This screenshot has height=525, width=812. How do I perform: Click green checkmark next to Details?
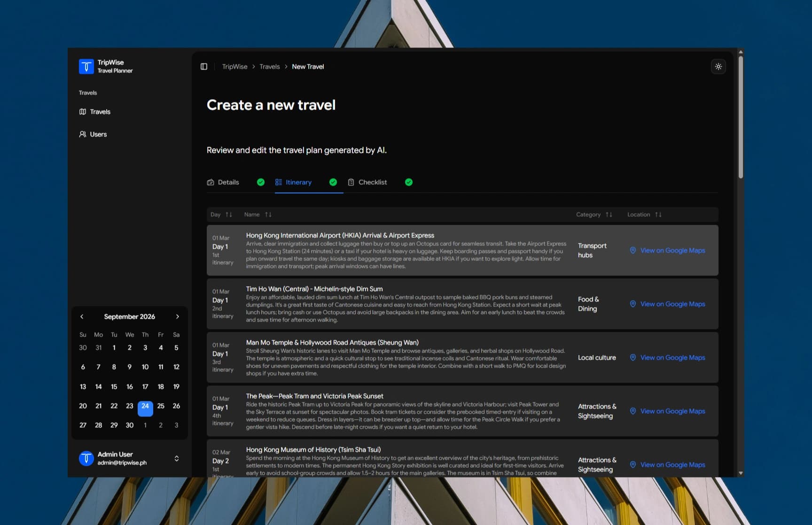(261, 182)
